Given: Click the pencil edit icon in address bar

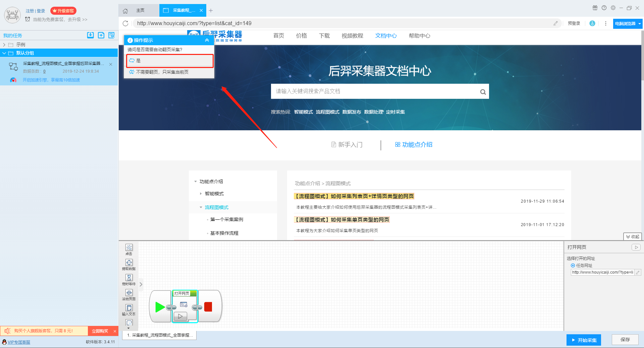Looking at the screenshot, I should 555,23.
